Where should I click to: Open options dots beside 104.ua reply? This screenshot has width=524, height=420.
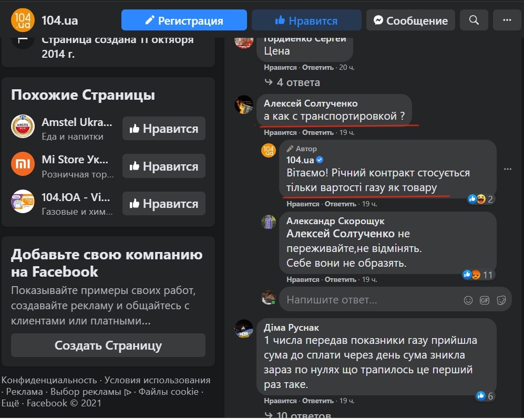(x=508, y=169)
